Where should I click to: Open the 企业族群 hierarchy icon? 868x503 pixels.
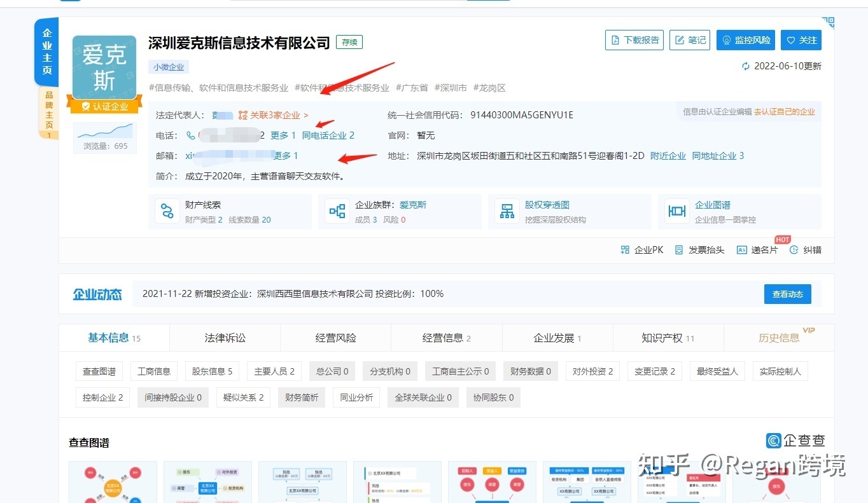pos(337,211)
